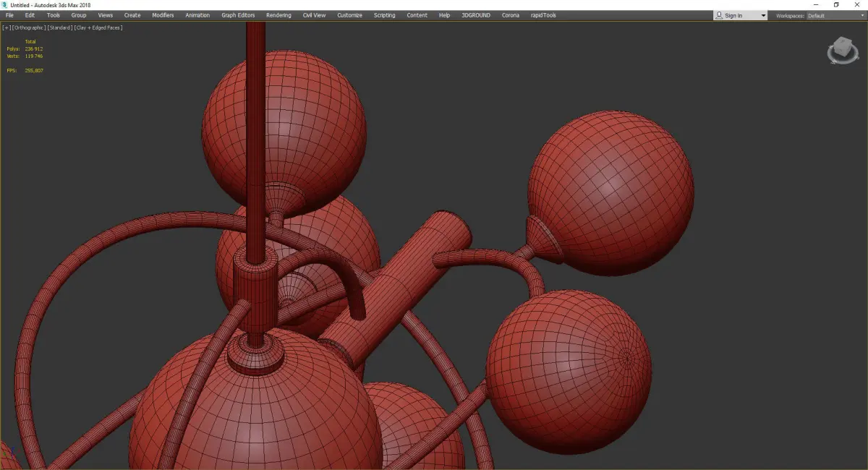The height and width of the screenshot is (470, 868).
Task: Open the Edit menu
Action: point(30,15)
